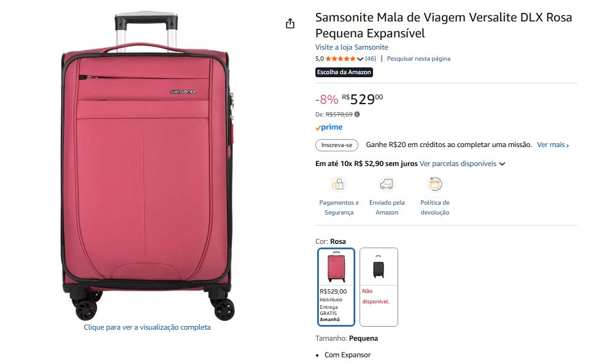Select the Rosa color option
This screenshot has width=589, height=364.
[336, 287]
